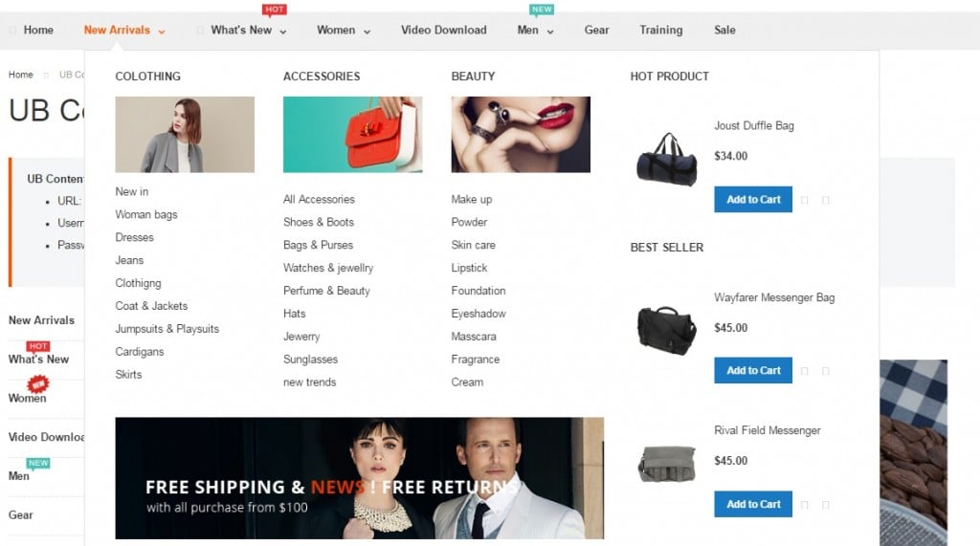Click the Free Shipping promotional banner
The height and width of the screenshot is (546, 980).
[x=360, y=478]
